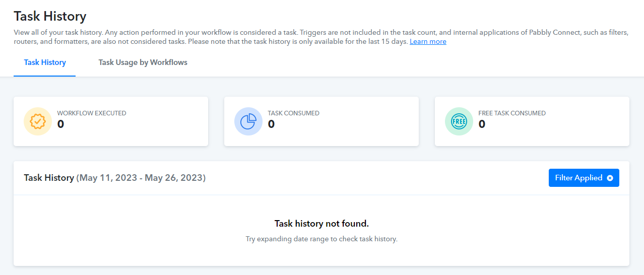Click the FREE TASK CONSUMED label
Viewport: 644px width, 275px height.
coord(512,113)
